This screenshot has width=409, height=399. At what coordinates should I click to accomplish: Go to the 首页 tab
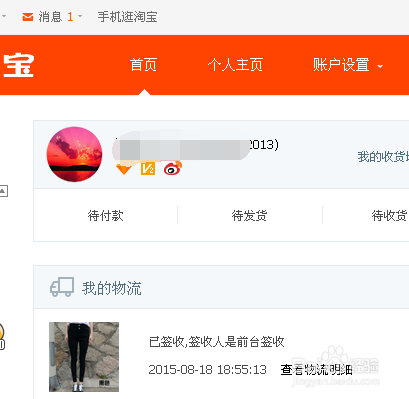click(143, 65)
